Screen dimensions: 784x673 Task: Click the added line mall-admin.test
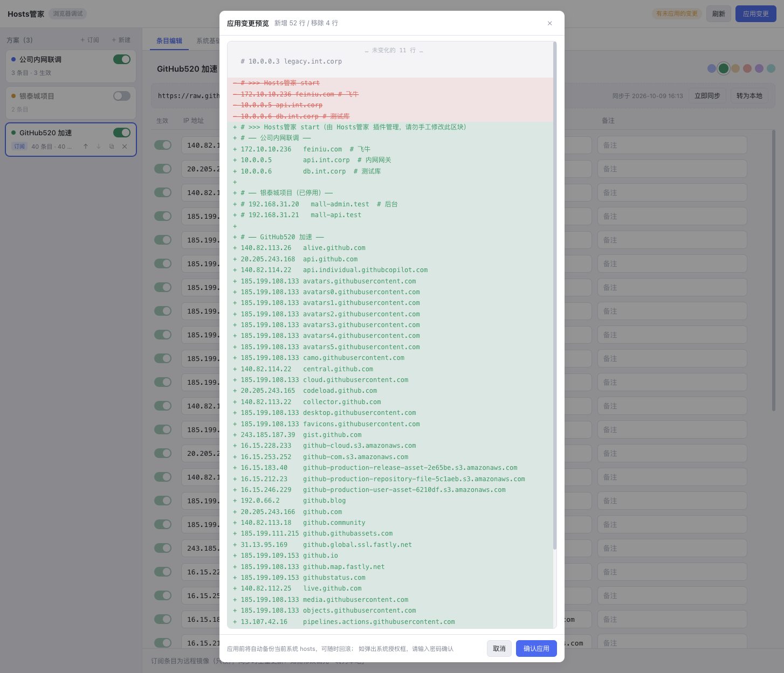(x=390, y=204)
